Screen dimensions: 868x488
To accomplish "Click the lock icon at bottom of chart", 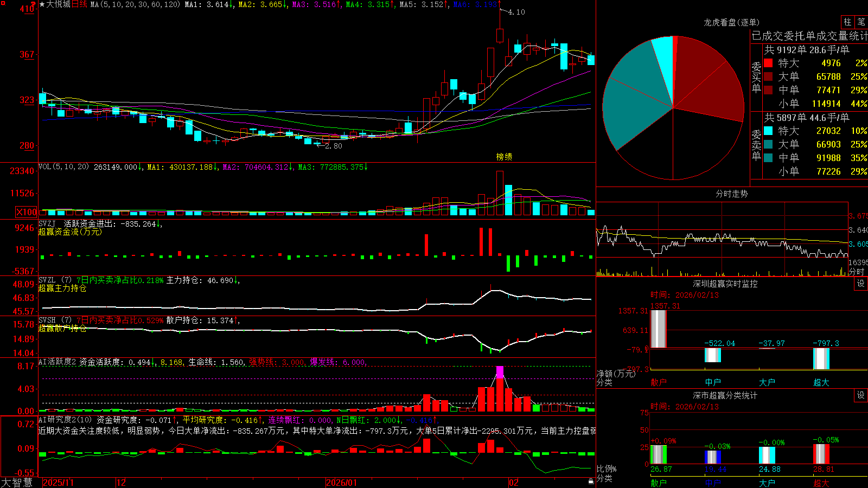I will (x=591, y=481).
